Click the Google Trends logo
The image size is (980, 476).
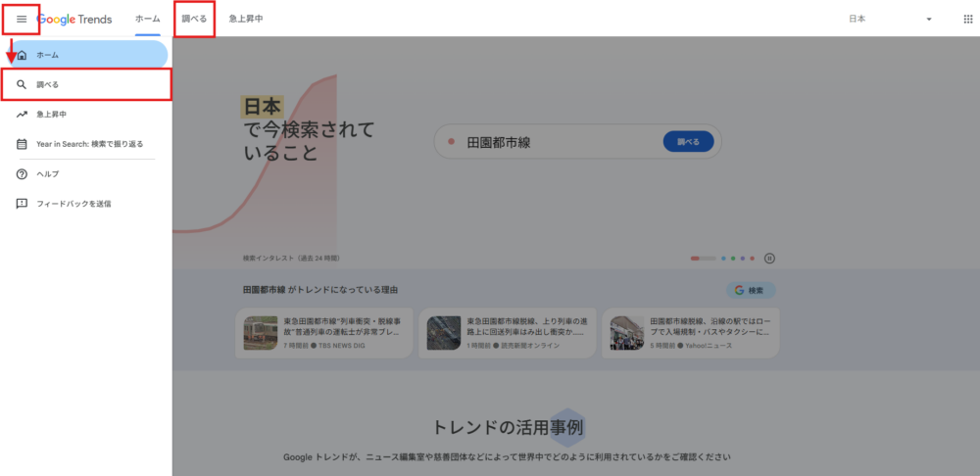(x=74, y=20)
